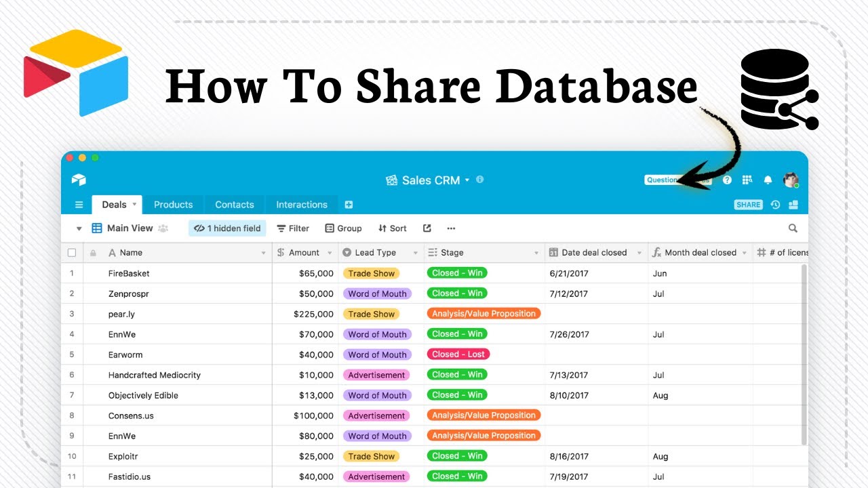Open the revision history icon
The height and width of the screenshot is (488, 868).
pos(776,205)
